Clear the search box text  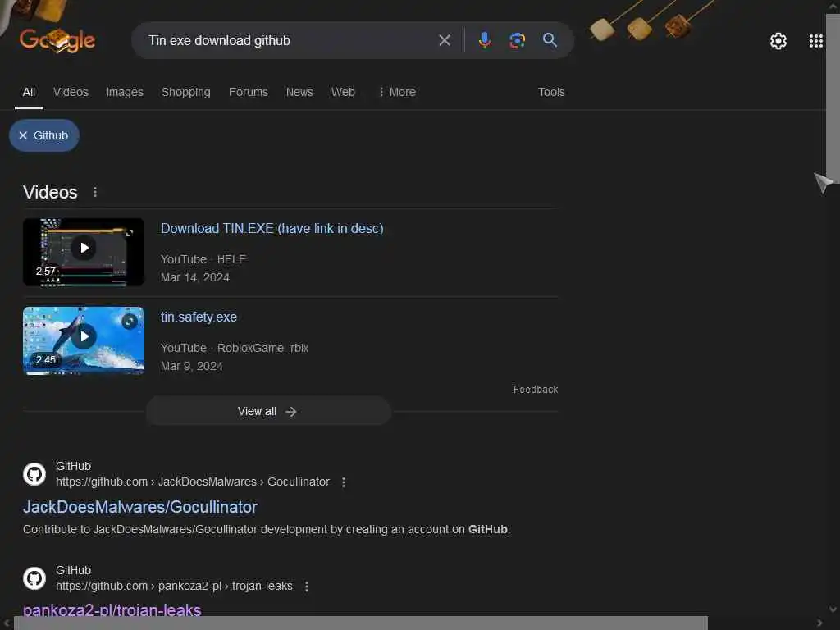point(444,40)
